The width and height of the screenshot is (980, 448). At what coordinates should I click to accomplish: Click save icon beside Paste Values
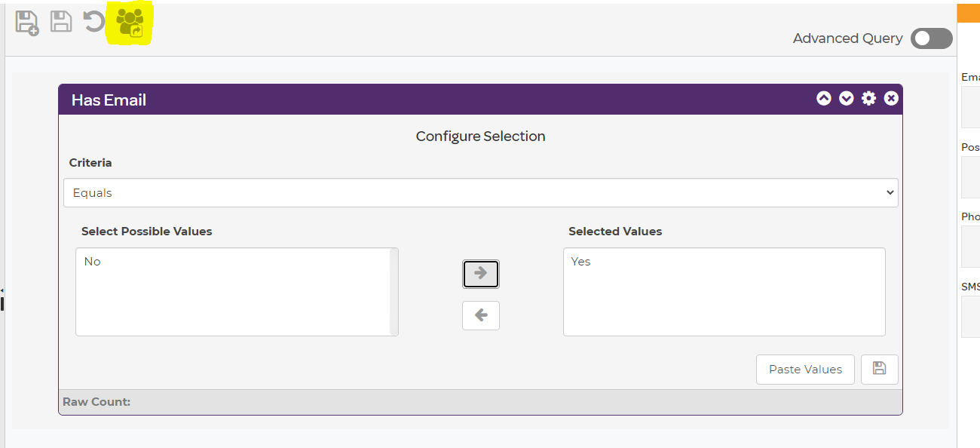click(x=879, y=370)
